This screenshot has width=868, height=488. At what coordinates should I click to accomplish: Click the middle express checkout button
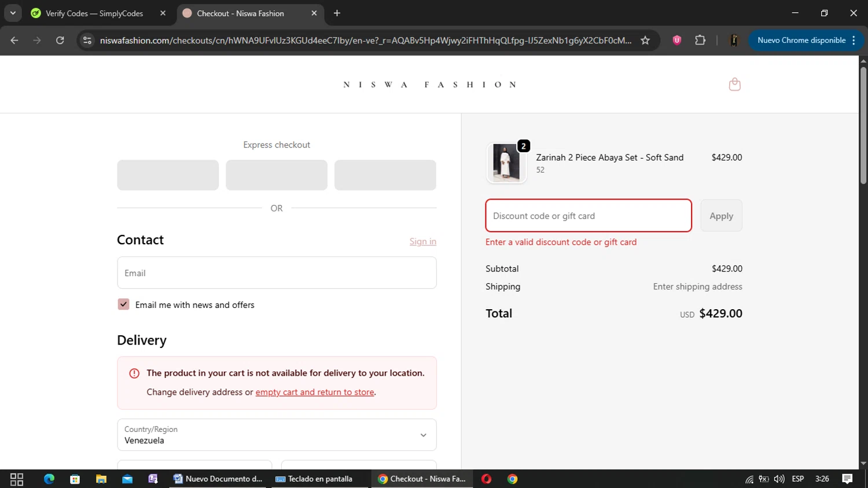[x=277, y=175]
